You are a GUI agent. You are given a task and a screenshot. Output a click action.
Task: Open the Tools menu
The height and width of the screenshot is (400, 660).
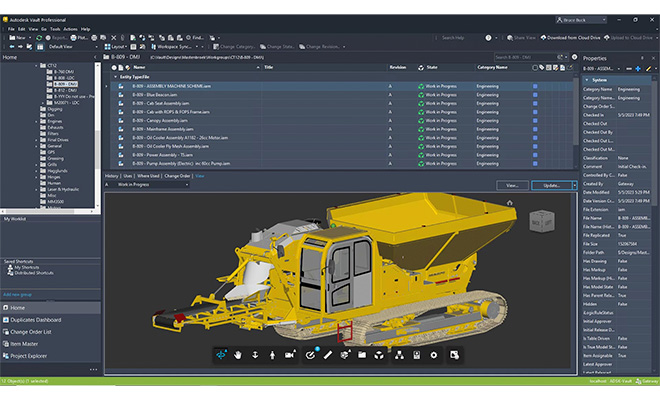(57, 29)
